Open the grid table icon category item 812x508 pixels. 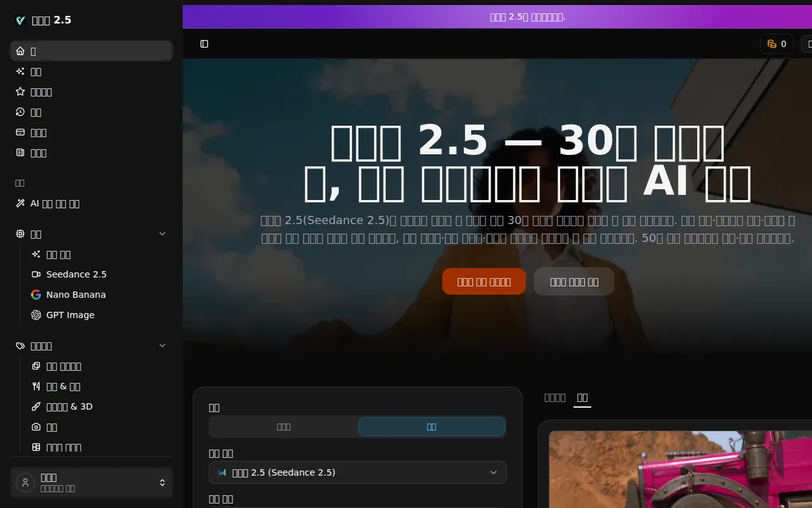click(99, 447)
